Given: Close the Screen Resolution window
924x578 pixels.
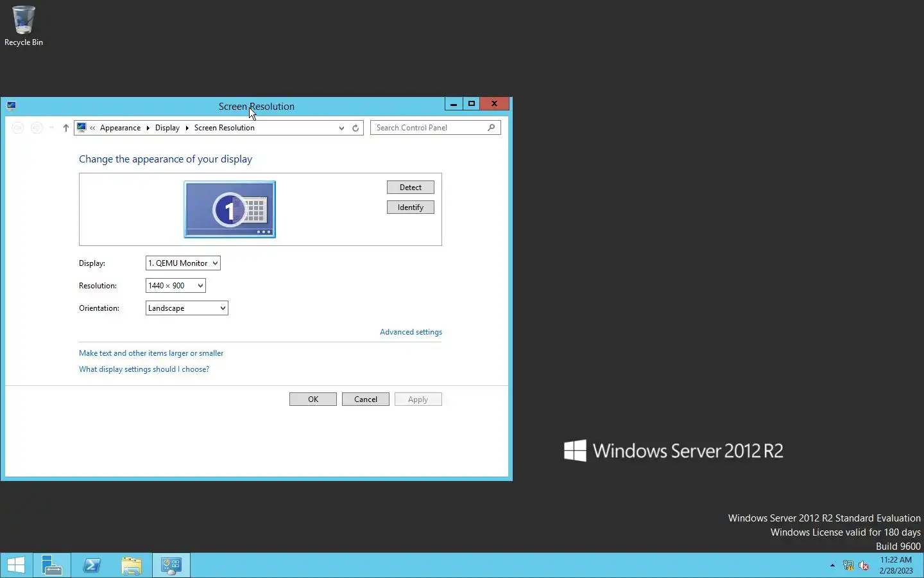Looking at the screenshot, I should pos(495,103).
